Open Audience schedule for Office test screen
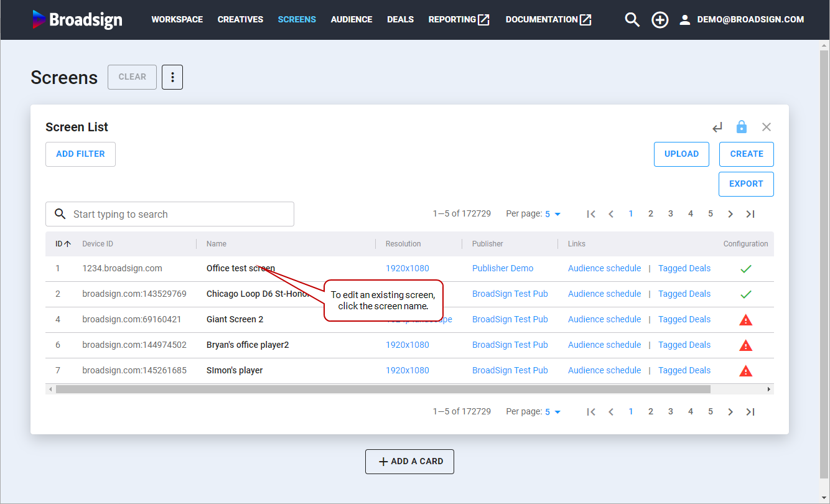Image resolution: width=830 pixels, height=504 pixels. [604, 269]
